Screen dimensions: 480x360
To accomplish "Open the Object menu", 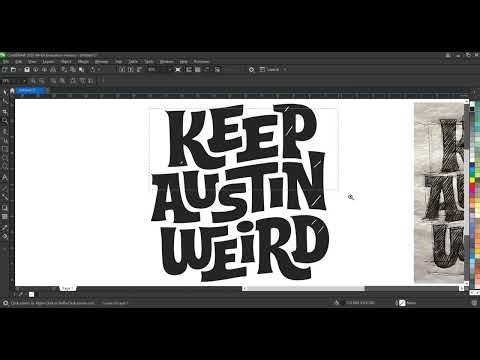I will (66, 62).
